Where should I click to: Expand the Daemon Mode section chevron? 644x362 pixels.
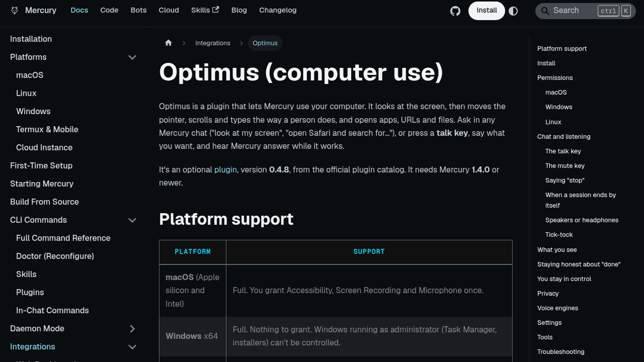(132, 329)
